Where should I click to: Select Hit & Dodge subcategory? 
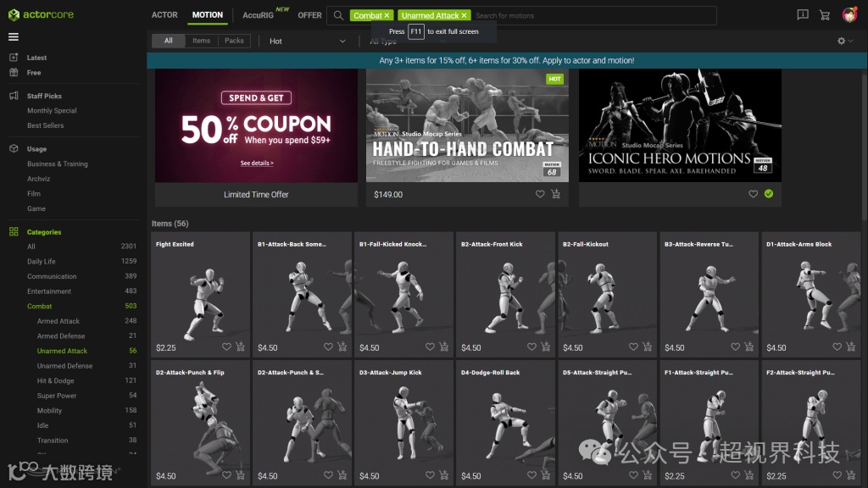click(x=55, y=380)
